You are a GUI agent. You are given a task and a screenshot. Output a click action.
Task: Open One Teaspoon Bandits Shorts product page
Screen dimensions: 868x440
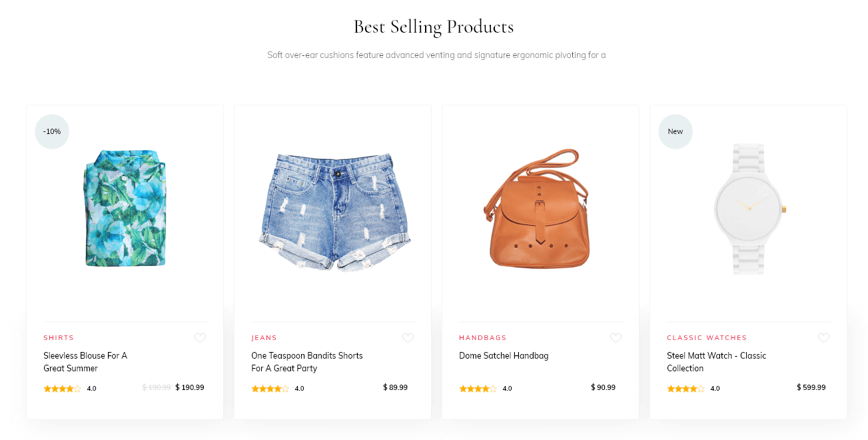(306, 361)
